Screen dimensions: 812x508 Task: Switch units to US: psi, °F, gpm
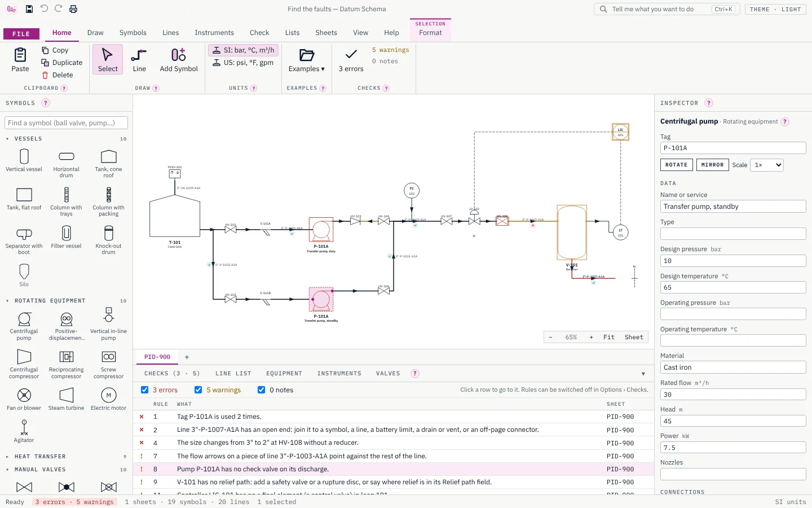pos(243,63)
